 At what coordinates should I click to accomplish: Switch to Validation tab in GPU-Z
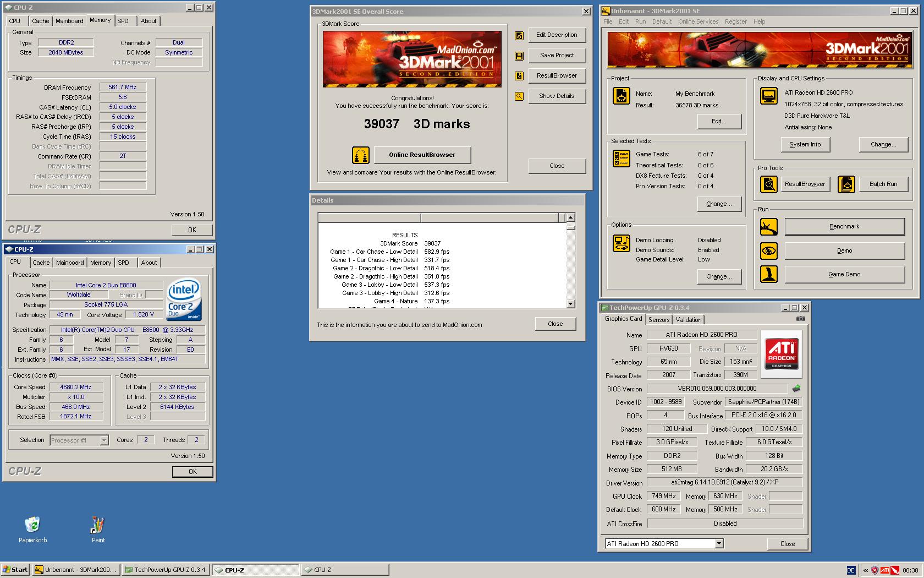689,320
